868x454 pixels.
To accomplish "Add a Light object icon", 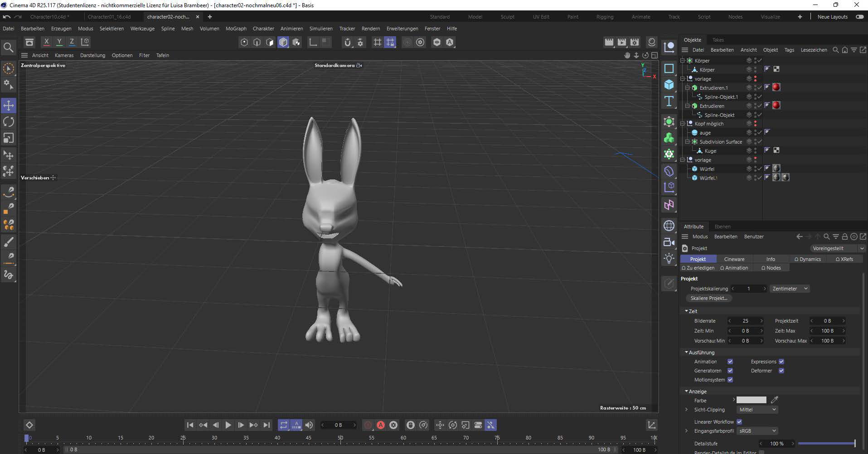I will click(669, 259).
